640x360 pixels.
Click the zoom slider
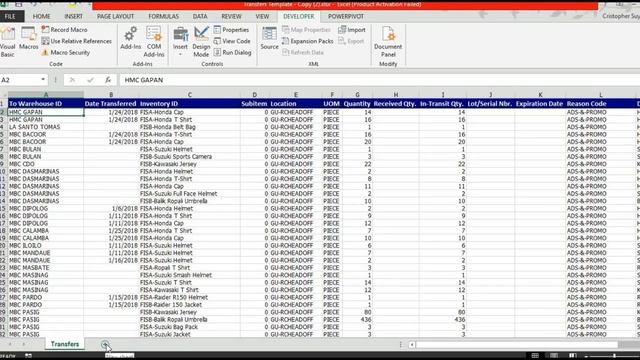coord(614,356)
